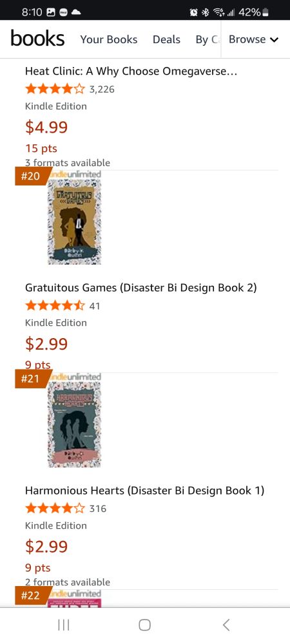This screenshot has width=290, height=644.
Task: Open the Your Books tab
Action: pos(109,39)
